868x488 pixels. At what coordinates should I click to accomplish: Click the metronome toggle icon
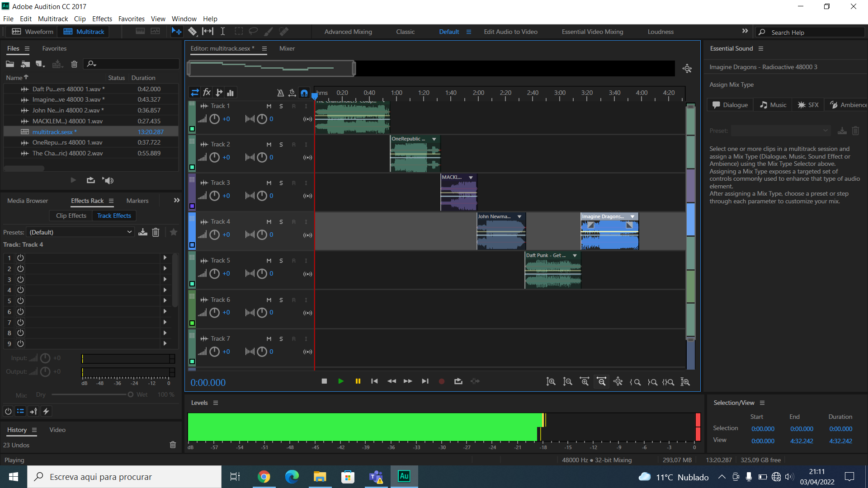pyautogui.click(x=280, y=93)
